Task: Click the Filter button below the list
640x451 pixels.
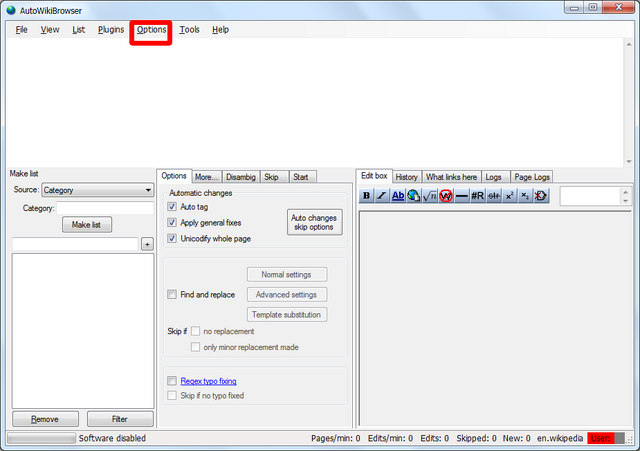Action: coord(120,419)
